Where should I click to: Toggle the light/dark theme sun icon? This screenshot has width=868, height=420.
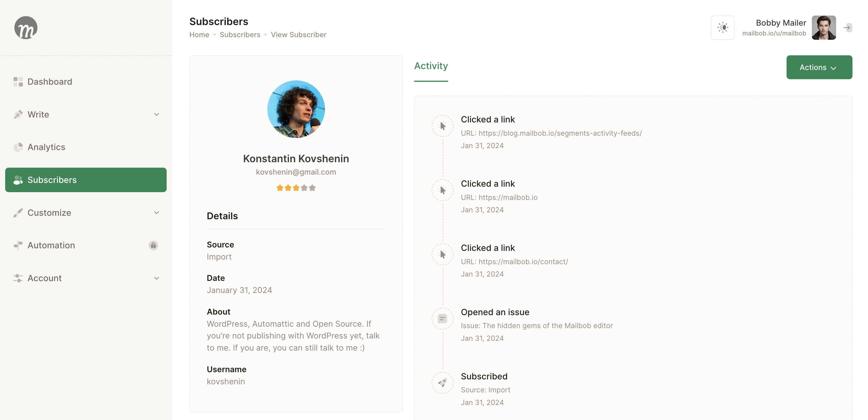pyautogui.click(x=722, y=28)
